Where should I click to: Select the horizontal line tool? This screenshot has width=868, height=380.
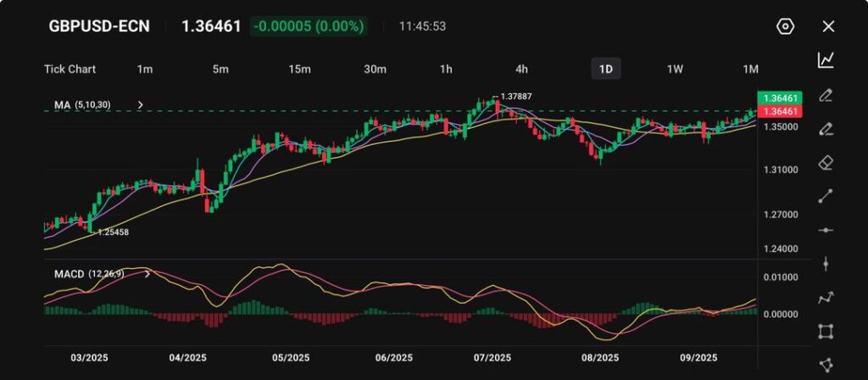[x=826, y=230]
